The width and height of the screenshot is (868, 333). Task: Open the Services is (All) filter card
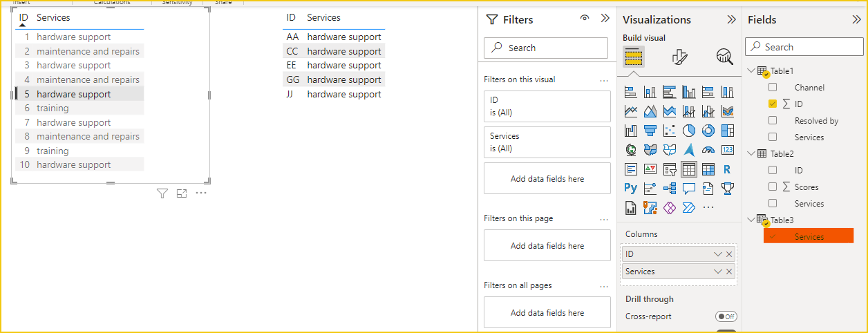point(547,142)
